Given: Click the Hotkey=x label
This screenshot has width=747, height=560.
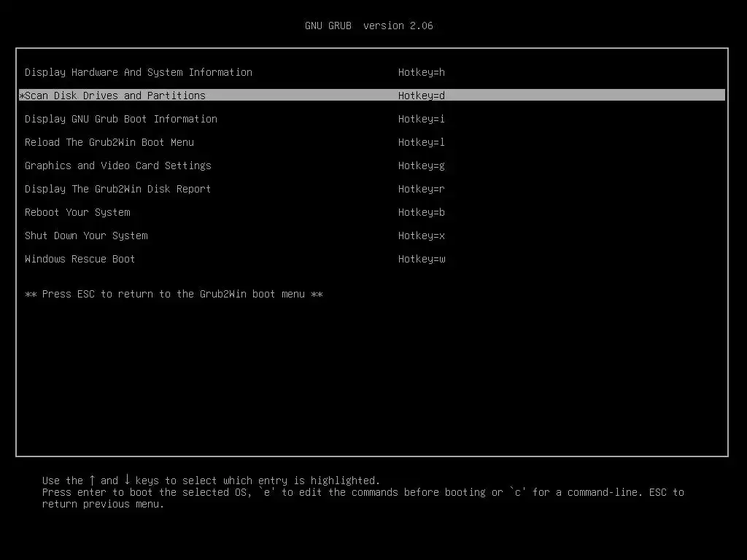Looking at the screenshot, I should 422,236.
